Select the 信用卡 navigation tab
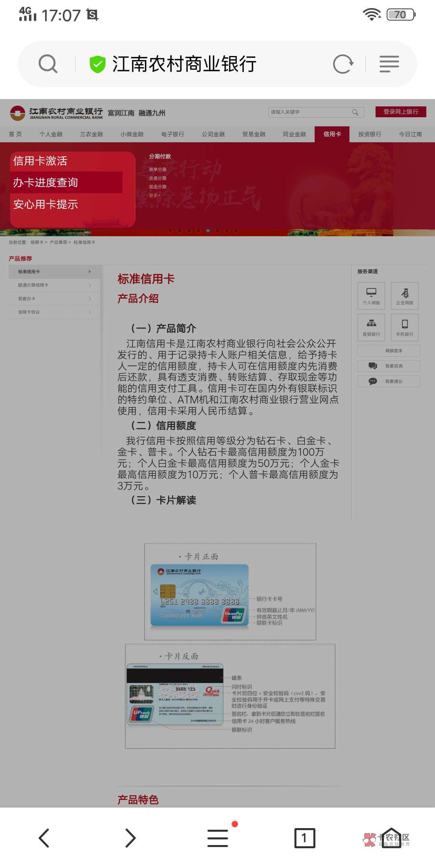 [332, 134]
